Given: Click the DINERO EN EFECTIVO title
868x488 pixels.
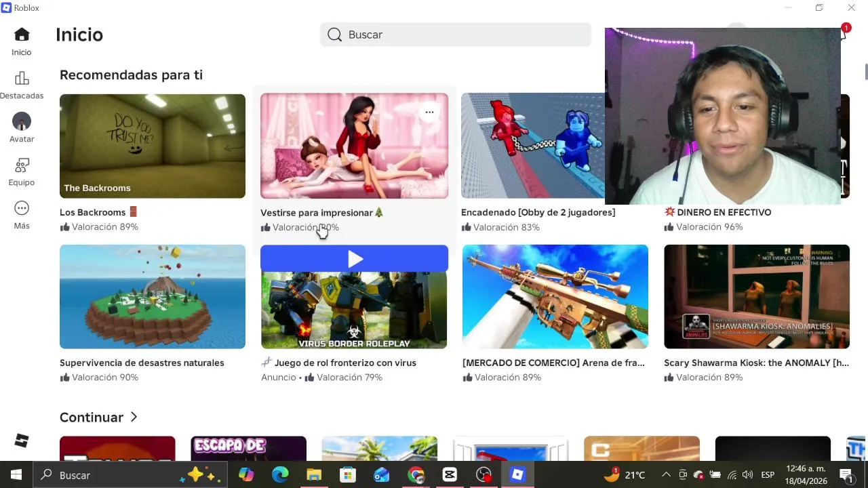Looking at the screenshot, I should coord(717,212).
